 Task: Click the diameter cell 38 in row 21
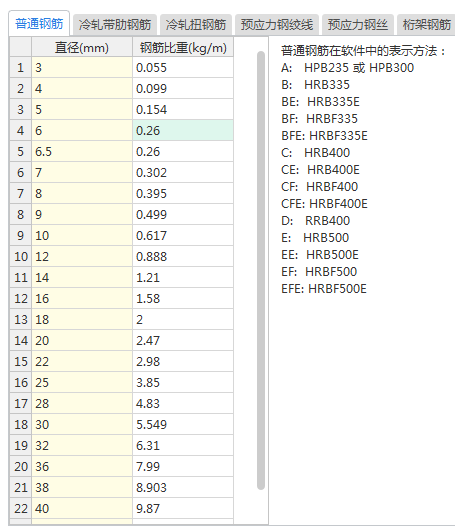point(82,487)
